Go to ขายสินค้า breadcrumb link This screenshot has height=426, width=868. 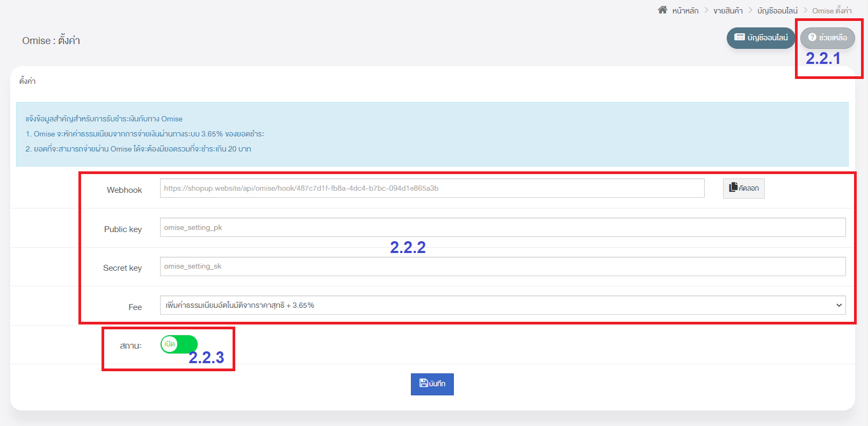tap(728, 11)
